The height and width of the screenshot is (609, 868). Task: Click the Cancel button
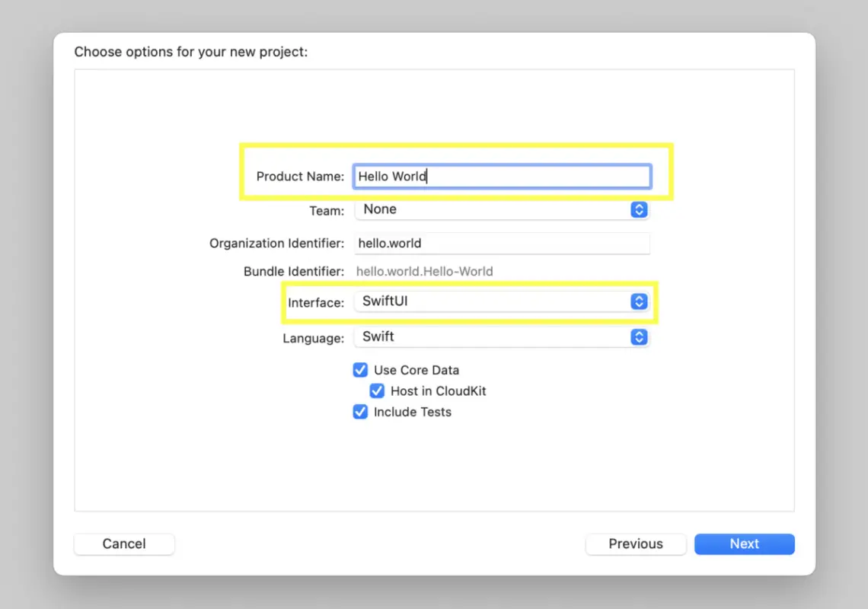[124, 544]
